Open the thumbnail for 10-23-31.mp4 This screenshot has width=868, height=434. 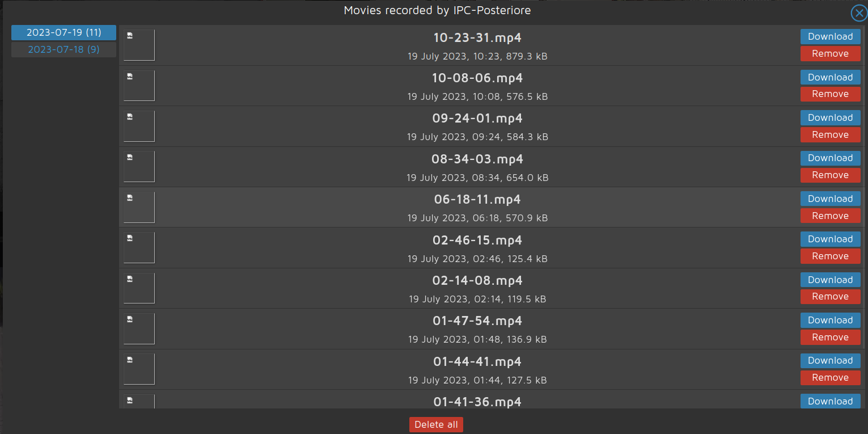click(138, 45)
